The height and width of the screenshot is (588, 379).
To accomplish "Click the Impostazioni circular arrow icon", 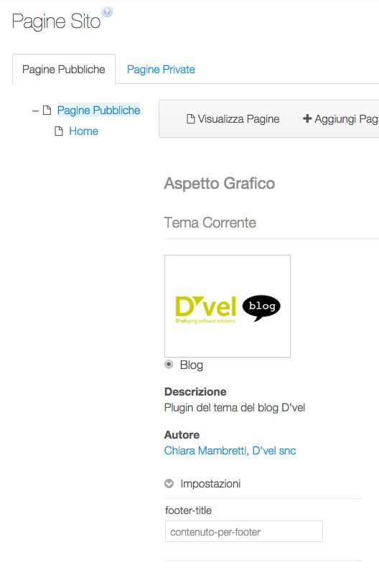I will click(169, 484).
